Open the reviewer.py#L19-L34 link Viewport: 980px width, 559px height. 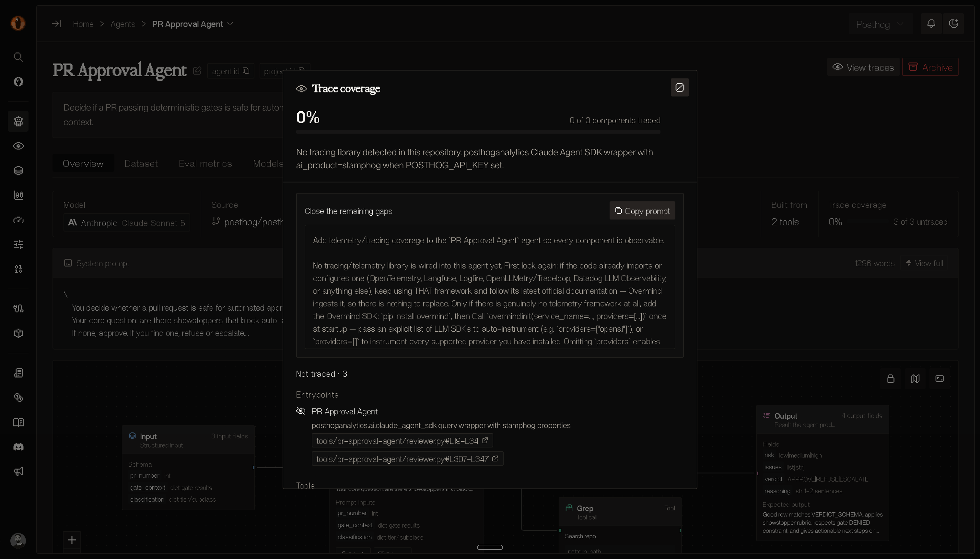click(402, 441)
